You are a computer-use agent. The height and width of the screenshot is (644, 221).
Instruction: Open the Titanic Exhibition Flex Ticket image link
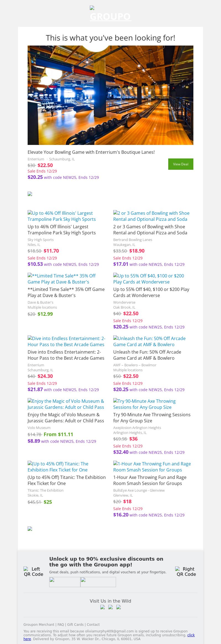58,467
